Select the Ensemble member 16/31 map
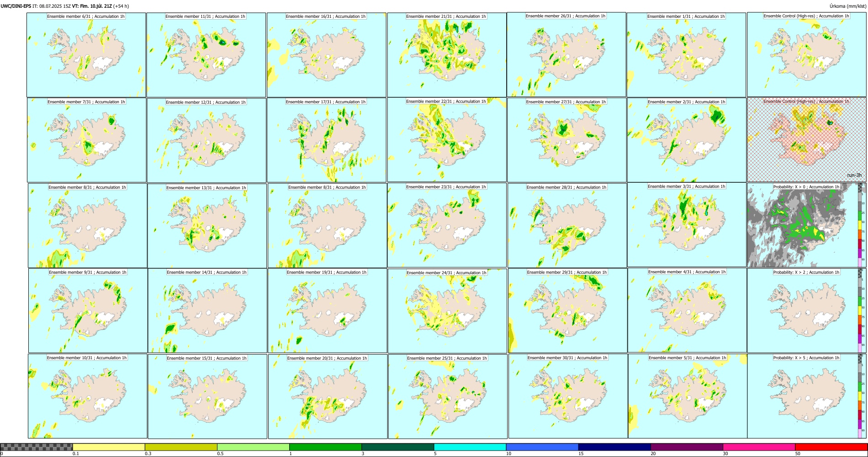The height and width of the screenshot is (457, 868). coord(326,55)
